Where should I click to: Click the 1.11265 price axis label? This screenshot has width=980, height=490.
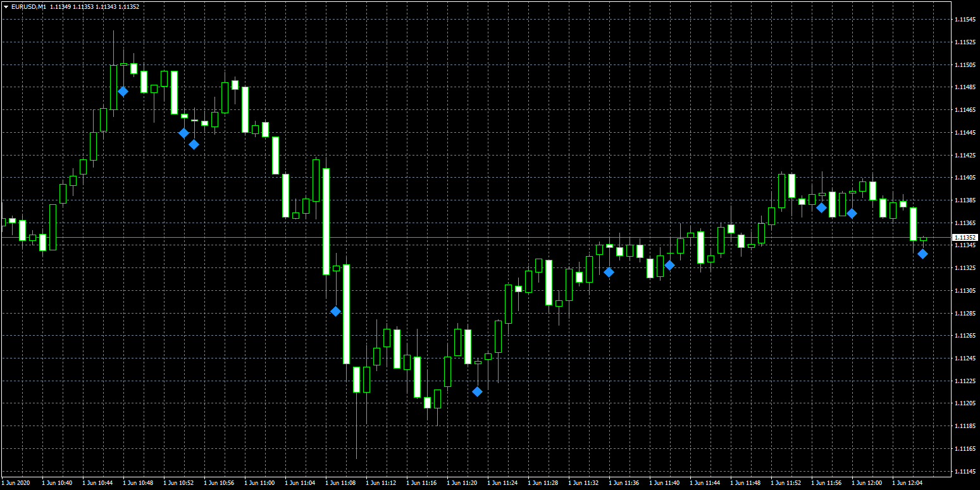[x=965, y=336]
